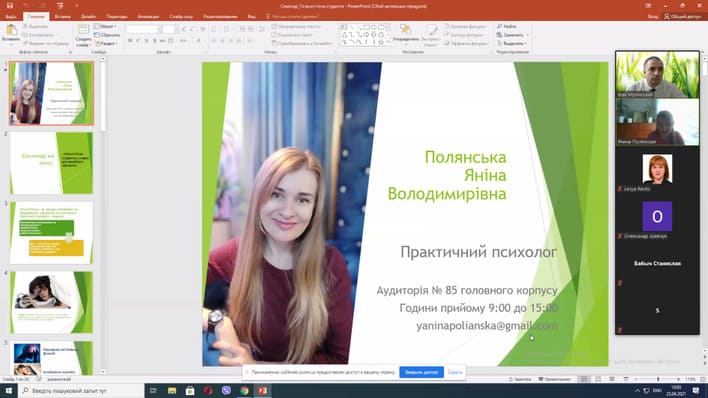Expand the Раздел section dropdown
This screenshot has height=398, width=708.
tap(107, 43)
